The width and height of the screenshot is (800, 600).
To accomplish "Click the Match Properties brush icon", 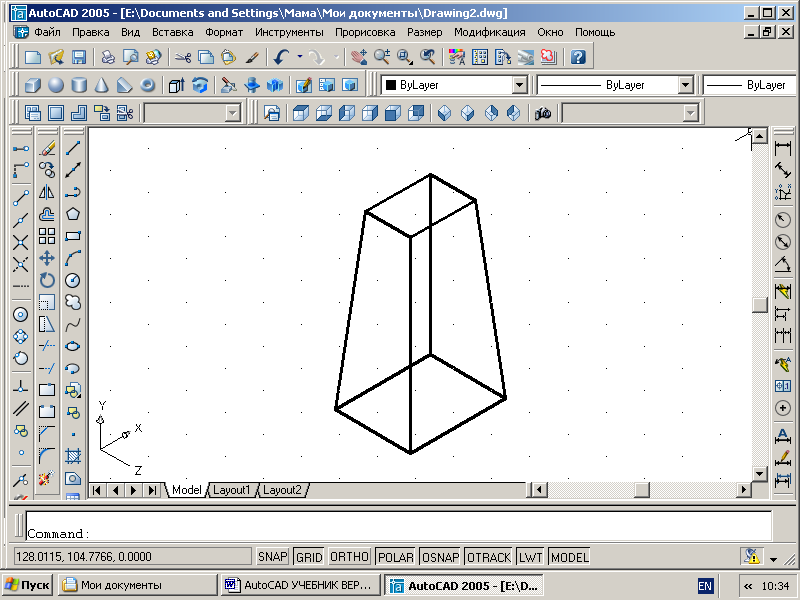I will 252,57.
